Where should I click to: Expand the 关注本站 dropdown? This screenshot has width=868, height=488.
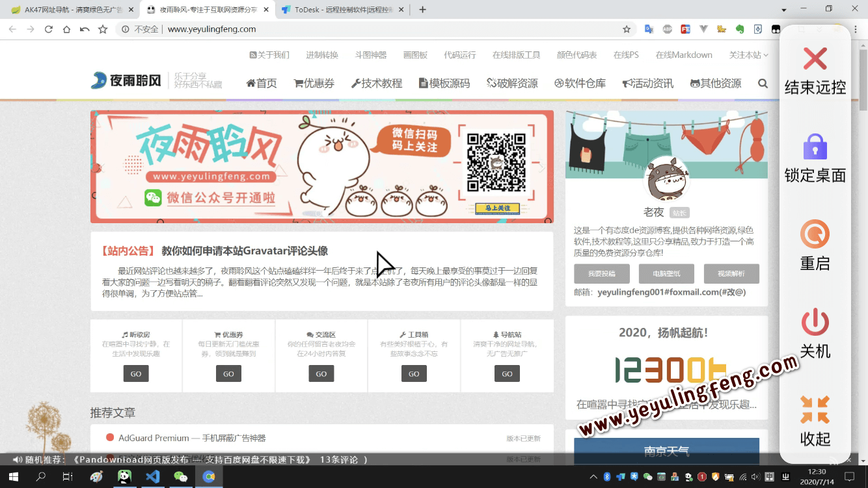click(x=748, y=55)
